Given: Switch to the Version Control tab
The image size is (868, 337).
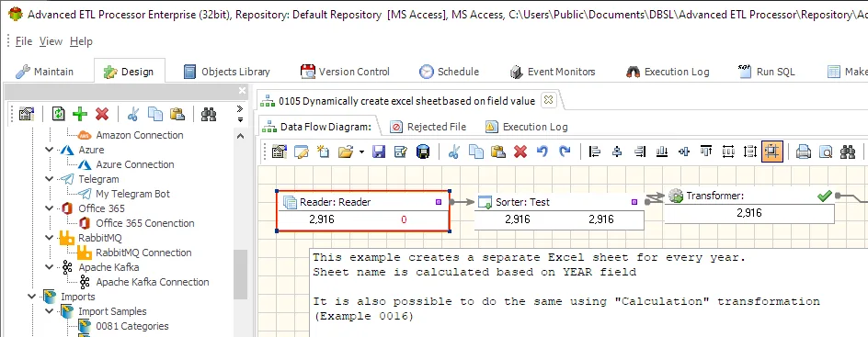Looking at the screenshot, I should (345, 72).
